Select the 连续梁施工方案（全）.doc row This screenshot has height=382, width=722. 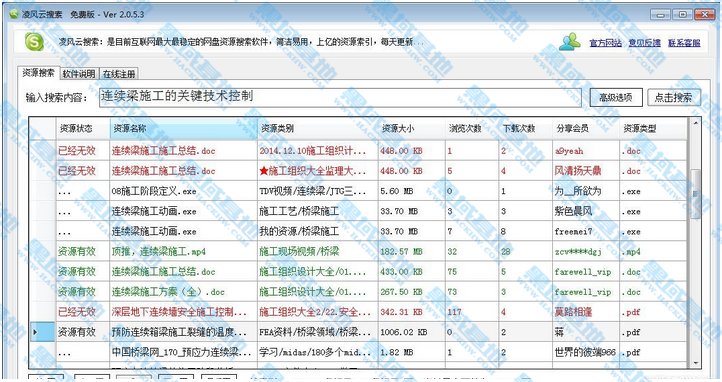[x=358, y=292]
